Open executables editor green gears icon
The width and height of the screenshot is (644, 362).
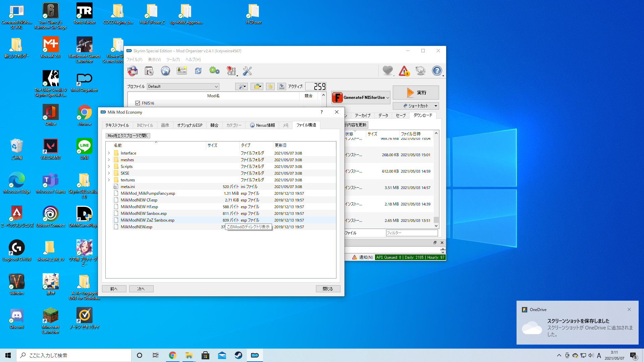[214, 71]
